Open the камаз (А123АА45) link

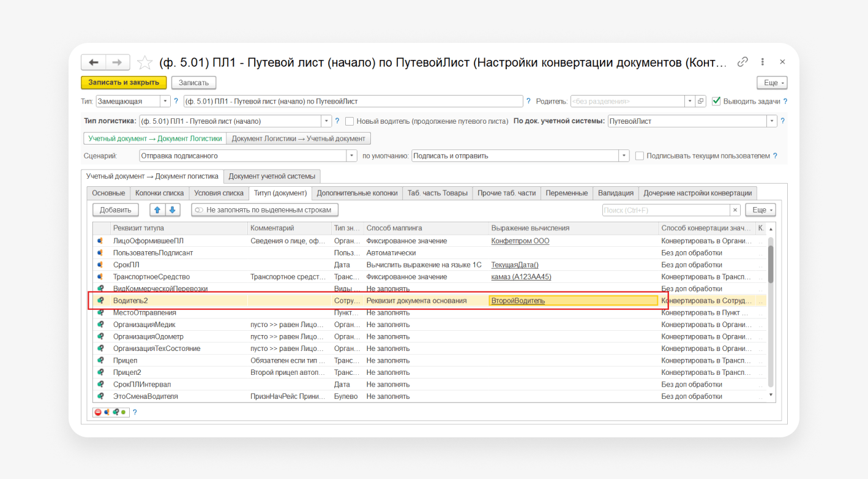(x=522, y=277)
